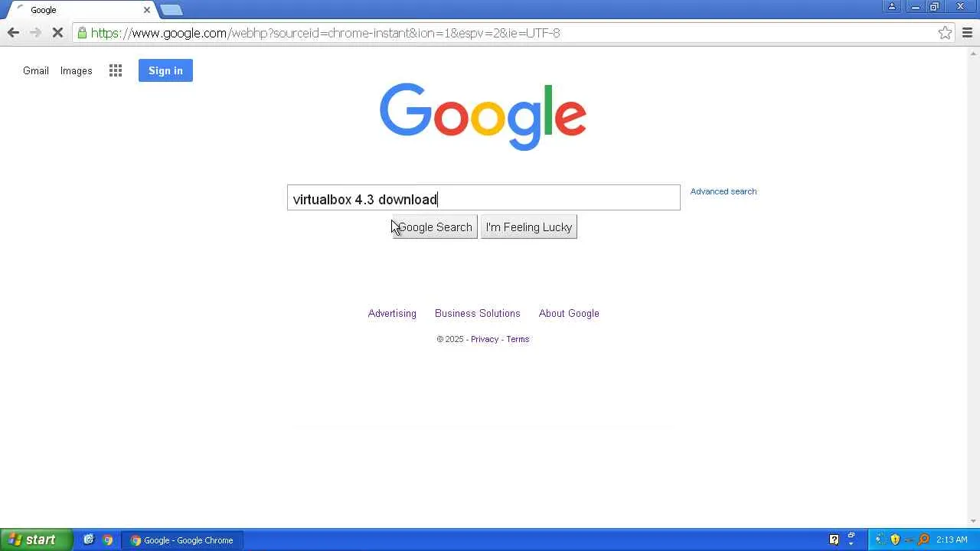The height and width of the screenshot is (551, 980).
Task: Open the Business Solutions link
Action: click(x=478, y=313)
